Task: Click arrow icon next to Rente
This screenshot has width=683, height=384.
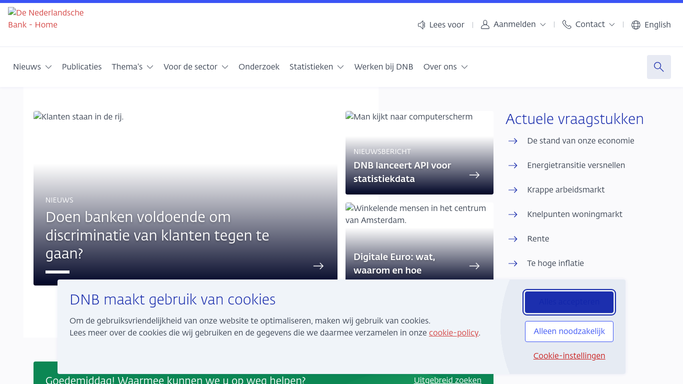Action: tap(513, 239)
